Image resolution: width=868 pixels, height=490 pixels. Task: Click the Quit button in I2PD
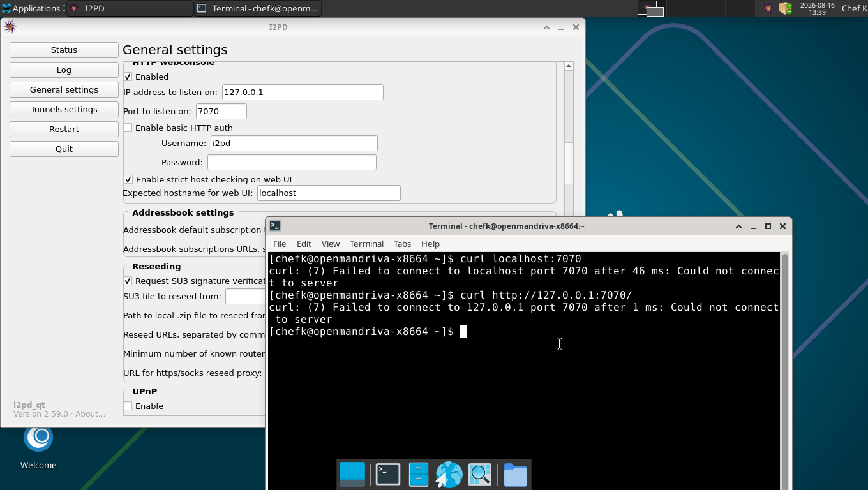[64, 149]
